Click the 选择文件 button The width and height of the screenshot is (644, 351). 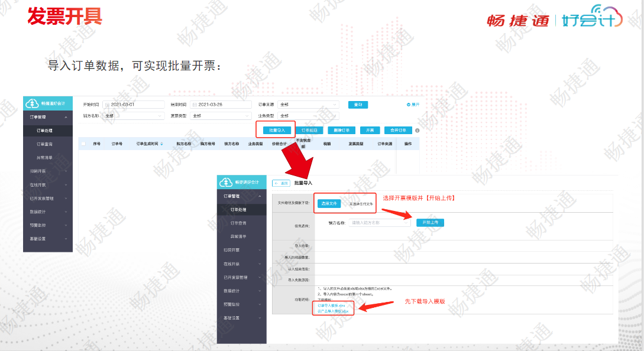coord(329,203)
